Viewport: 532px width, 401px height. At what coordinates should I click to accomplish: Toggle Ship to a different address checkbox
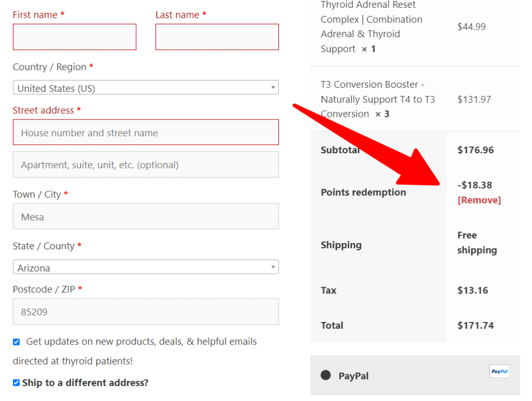coord(16,383)
